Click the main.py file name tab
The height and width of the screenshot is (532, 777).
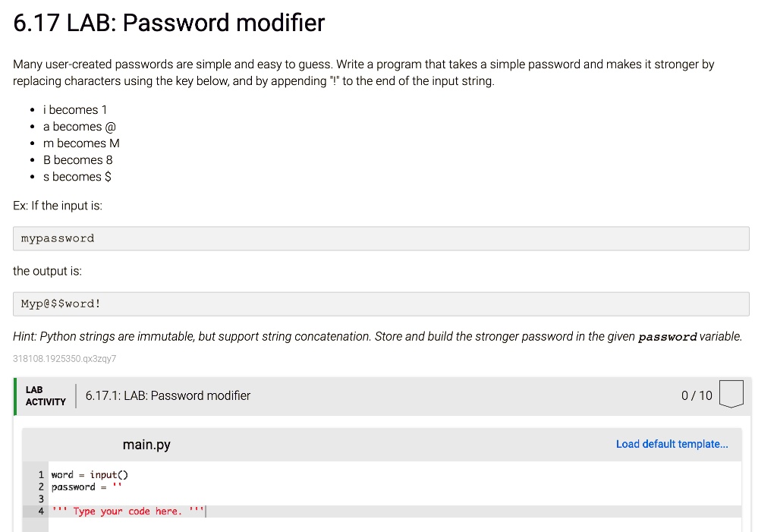pos(146,445)
